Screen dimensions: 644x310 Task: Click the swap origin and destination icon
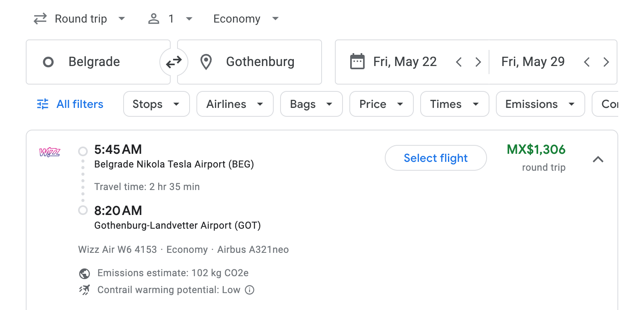tap(174, 62)
